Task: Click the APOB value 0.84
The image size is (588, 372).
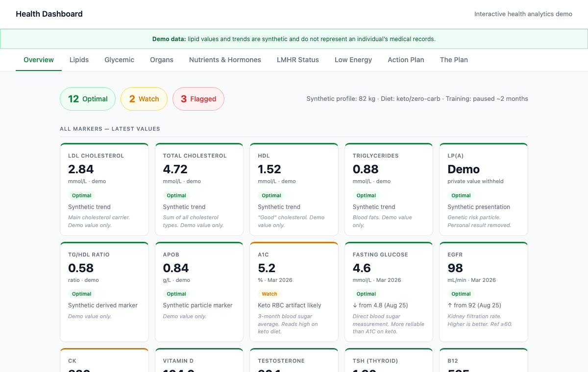Action: click(176, 268)
